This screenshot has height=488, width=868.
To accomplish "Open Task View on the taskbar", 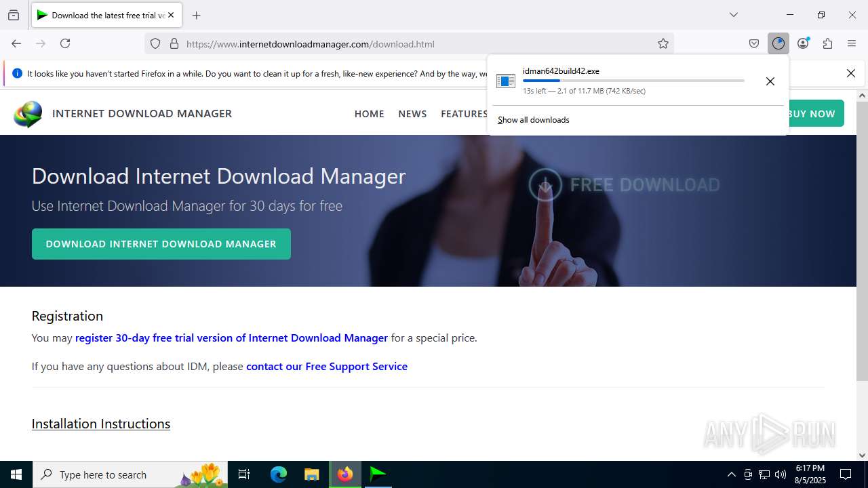I will tap(244, 474).
